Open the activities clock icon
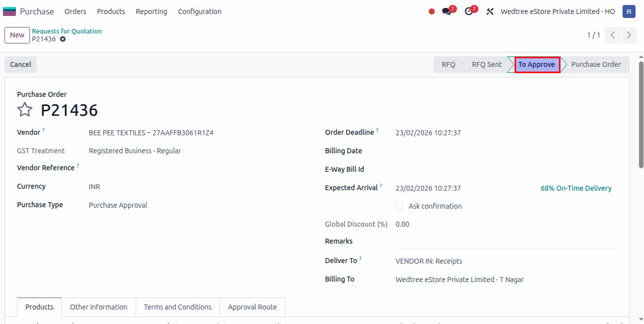Viewport: 644px width, 324px height. 468,11
